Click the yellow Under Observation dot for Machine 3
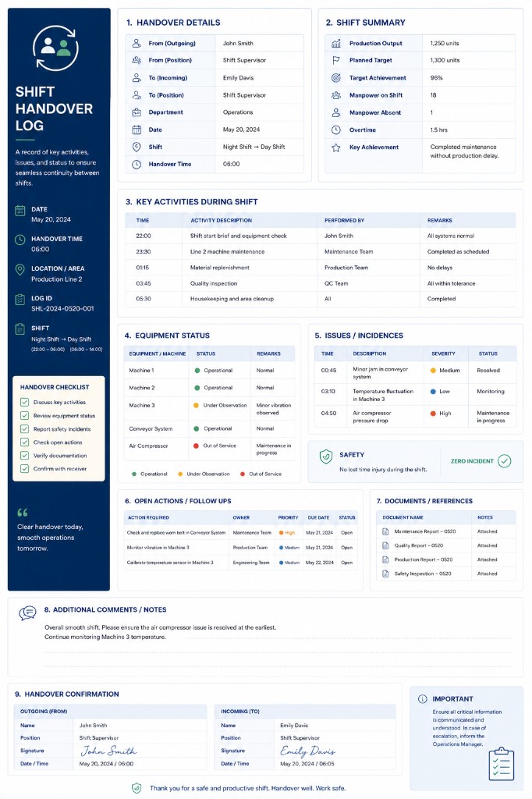The height and width of the screenshot is (799, 532). click(197, 405)
